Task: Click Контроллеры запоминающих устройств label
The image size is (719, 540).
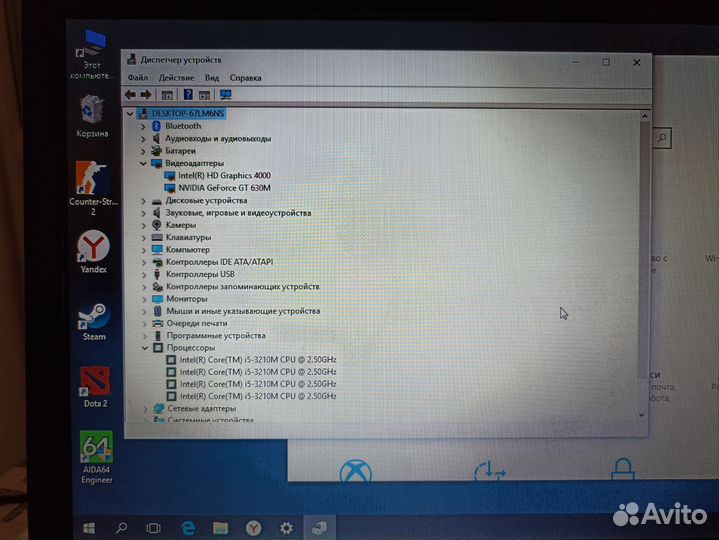Action: (243, 287)
